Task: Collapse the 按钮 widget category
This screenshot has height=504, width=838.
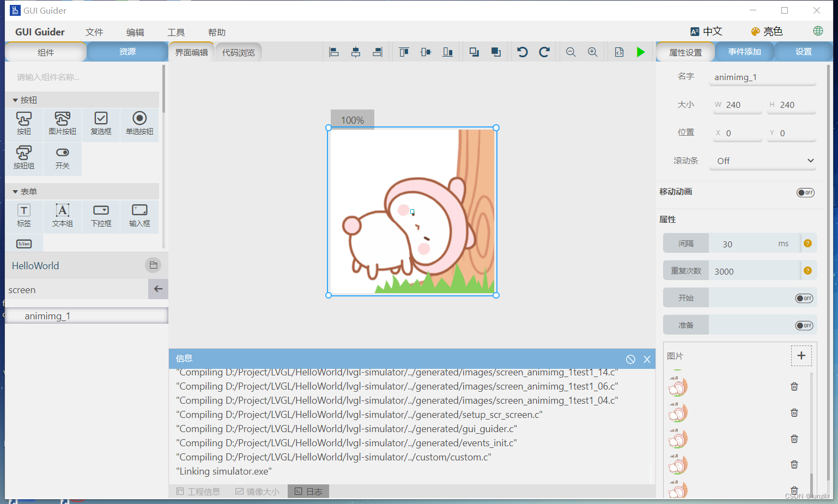Action: click(x=15, y=100)
